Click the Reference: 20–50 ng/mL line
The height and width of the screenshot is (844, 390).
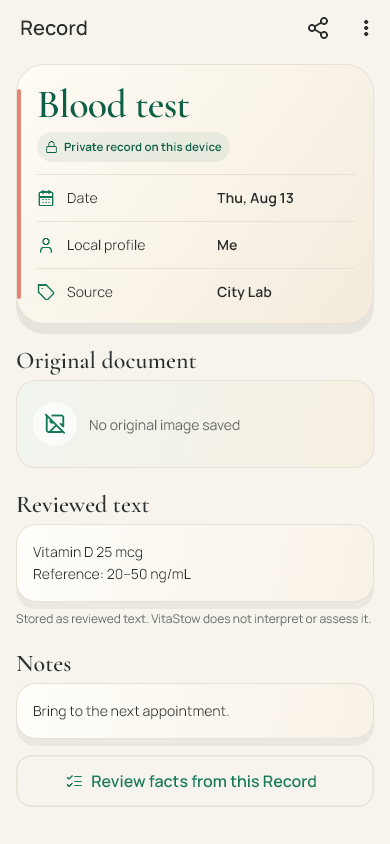112,574
